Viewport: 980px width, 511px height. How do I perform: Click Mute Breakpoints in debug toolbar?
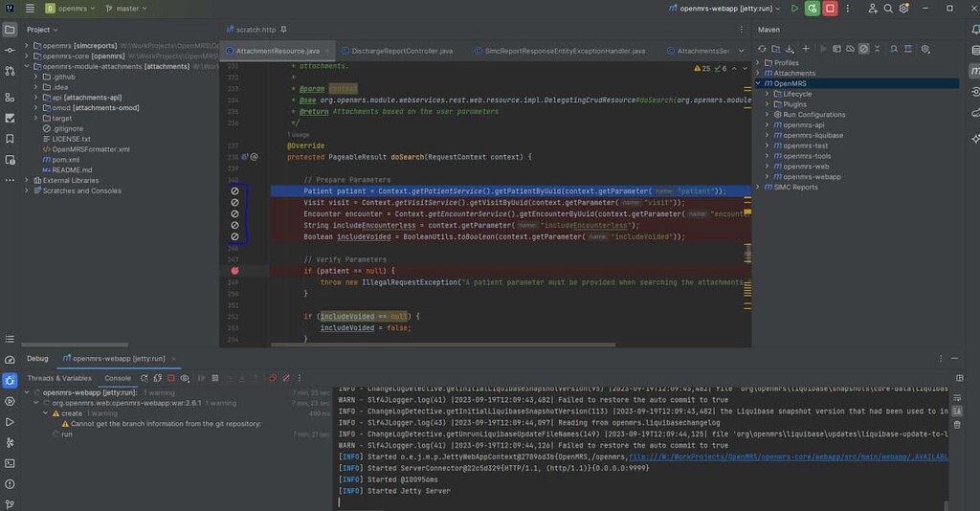click(288, 378)
